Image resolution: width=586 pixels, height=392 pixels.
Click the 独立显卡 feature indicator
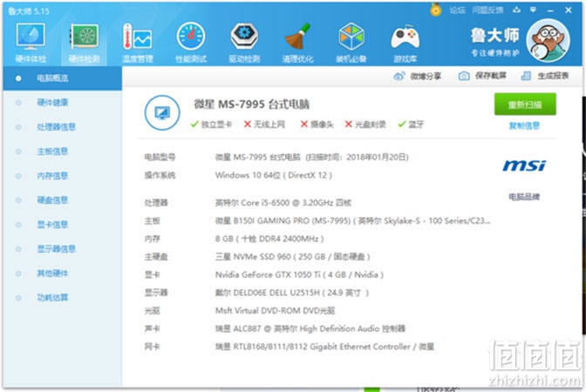[212, 125]
